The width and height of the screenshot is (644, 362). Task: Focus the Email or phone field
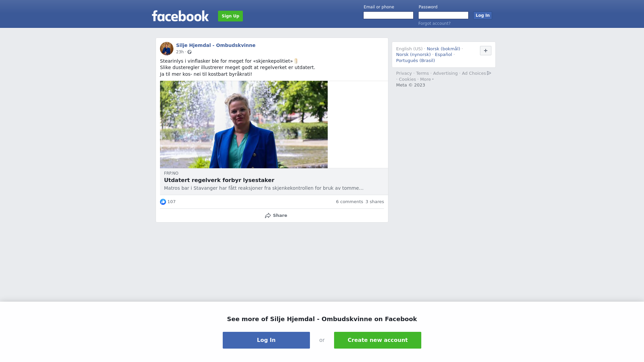point(388,15)
